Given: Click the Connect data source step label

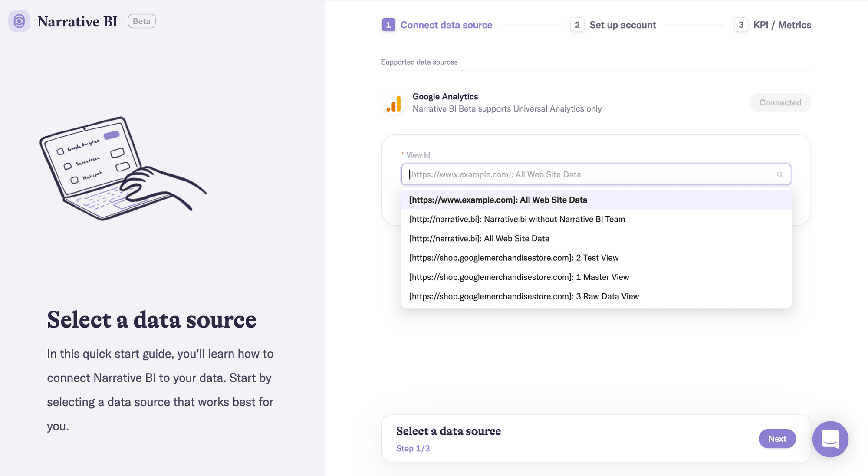Looking at the screenshot, I should tap(446, 25).
